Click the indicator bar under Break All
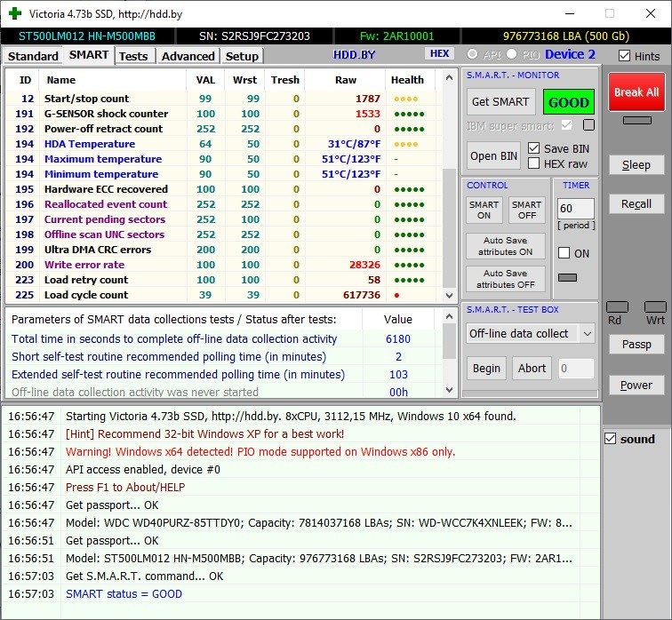 636,120
